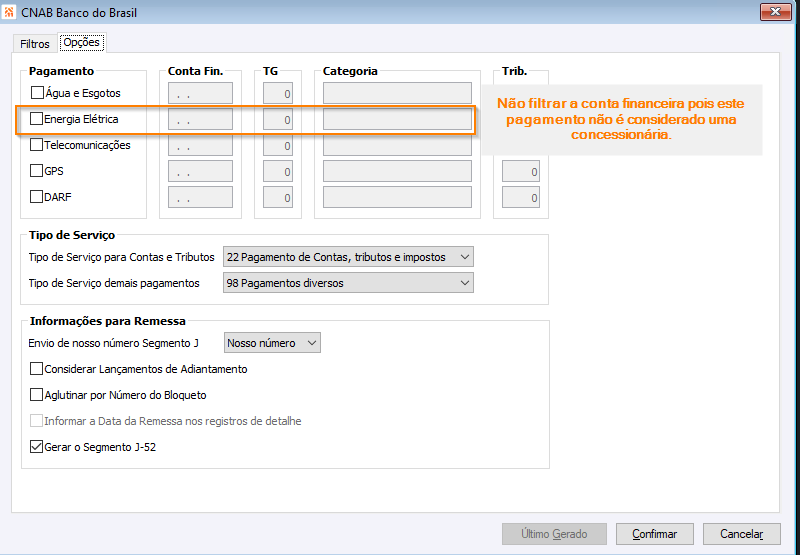Click Conta Fin. field for GPS
800x555 pixels.
[x=200, y=171]
